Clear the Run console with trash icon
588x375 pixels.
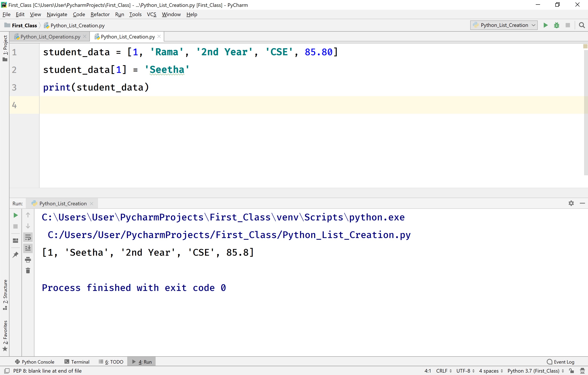click(x=28, y=270)
